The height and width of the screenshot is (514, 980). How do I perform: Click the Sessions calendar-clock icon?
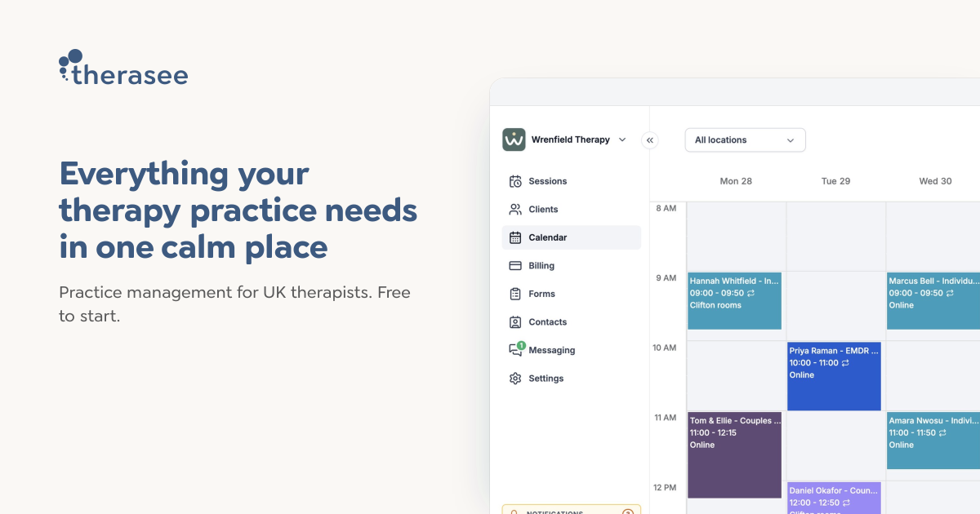pyautogui.click(x=515, y=181)
